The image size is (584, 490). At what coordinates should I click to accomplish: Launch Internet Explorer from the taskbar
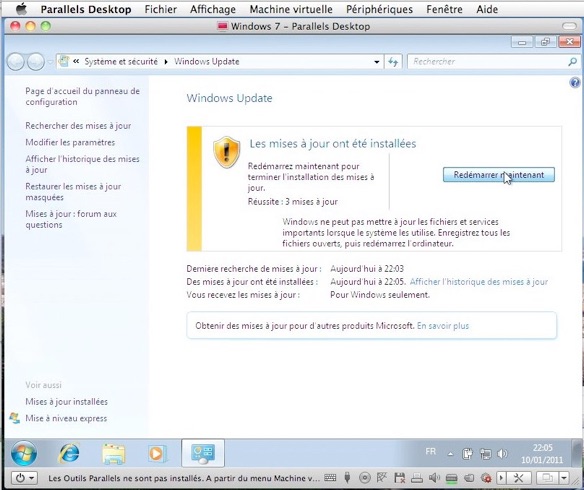click(69, 453)
